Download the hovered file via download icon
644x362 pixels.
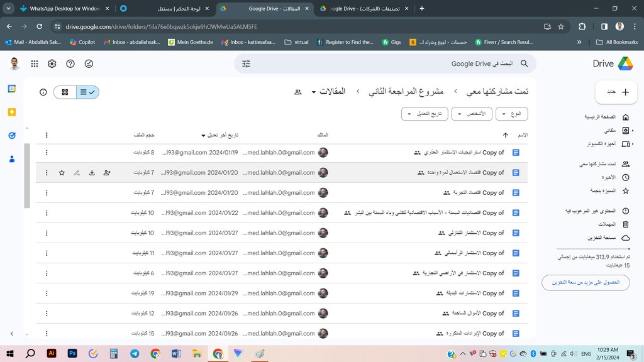pyautogui.click(x=92, y=173)
